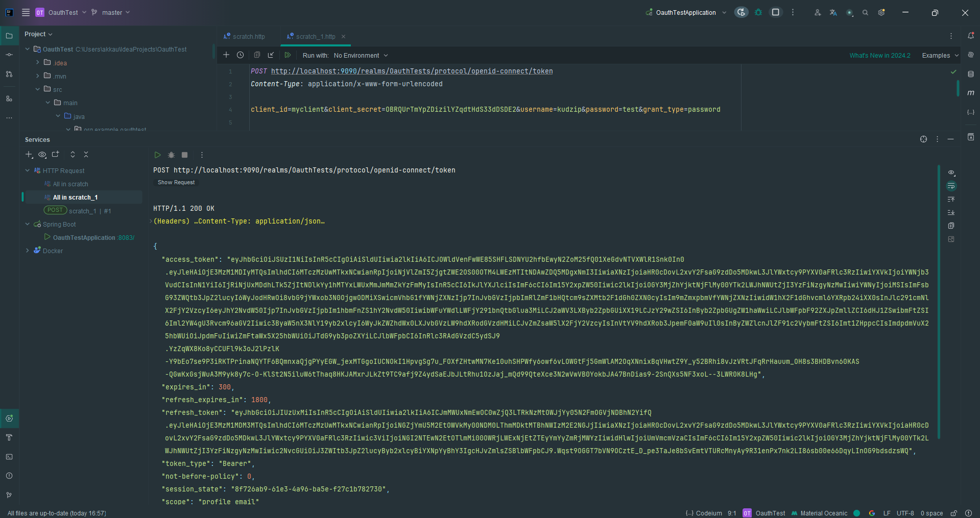Expand the .mvn folder
Screen dimensions: 980x518
37,76
